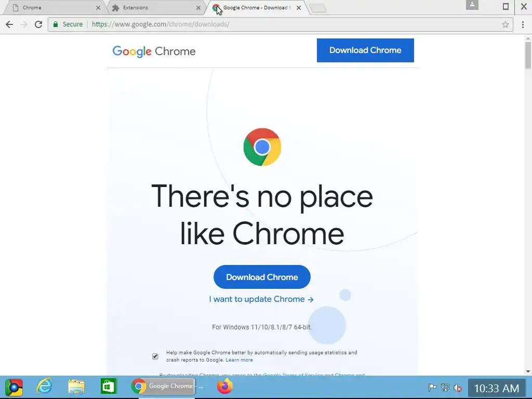Maximize the Chrome window
The width and height of the screenshot is (532, 399).
(506, 6)
